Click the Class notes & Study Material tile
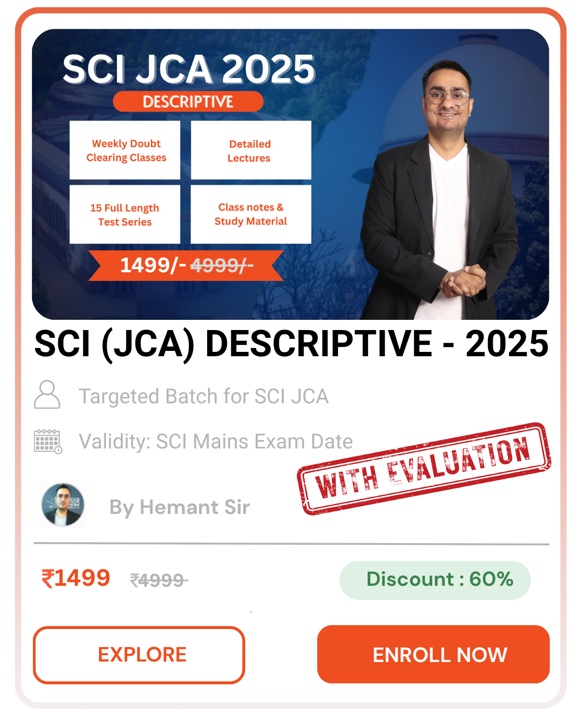 click(x=251, y=214)
